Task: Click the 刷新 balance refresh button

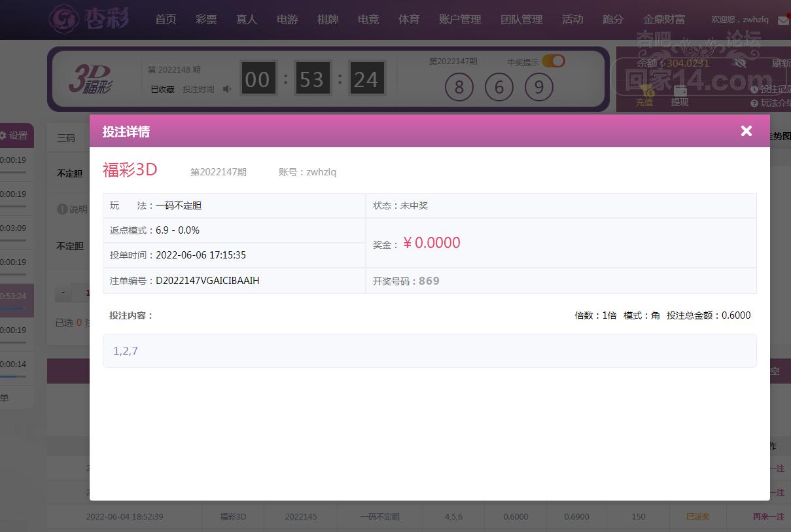Action: (x=781, y=63)
